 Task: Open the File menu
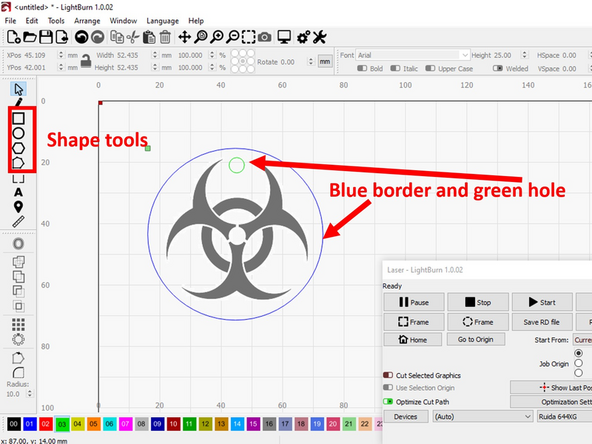(x=10, y=21)
